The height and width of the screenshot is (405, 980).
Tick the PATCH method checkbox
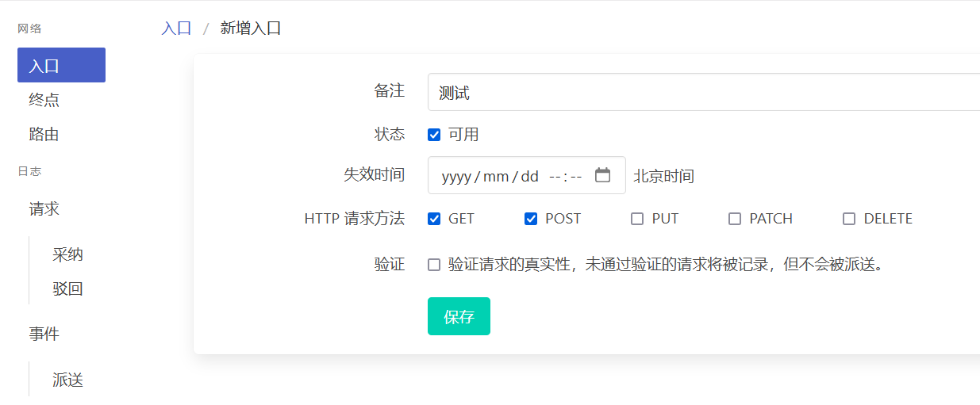[x=735, y=219]
